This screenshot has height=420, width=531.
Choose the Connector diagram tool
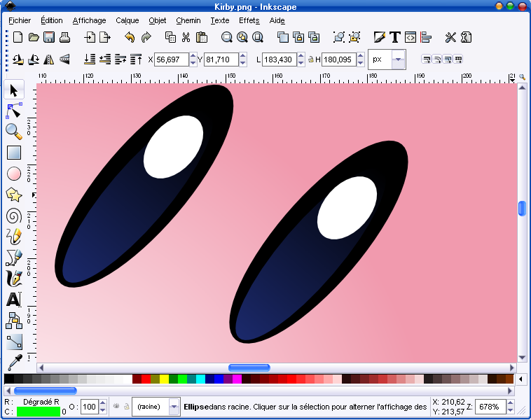[14, 321]
